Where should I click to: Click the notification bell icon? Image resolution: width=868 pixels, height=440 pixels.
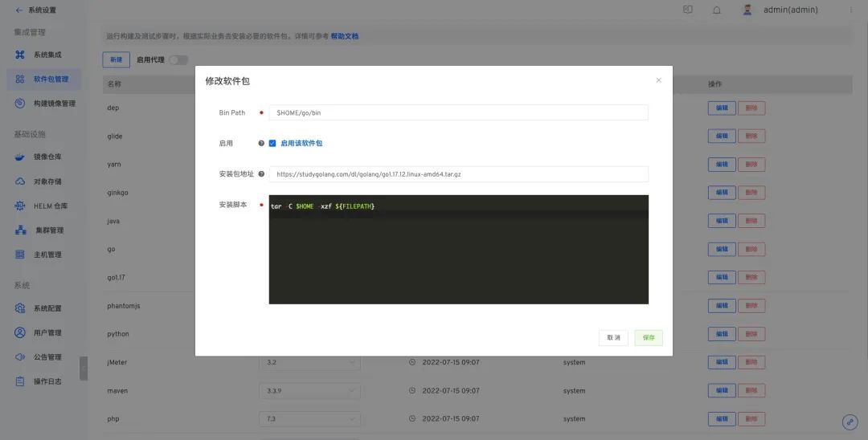[x=717, y=10]
